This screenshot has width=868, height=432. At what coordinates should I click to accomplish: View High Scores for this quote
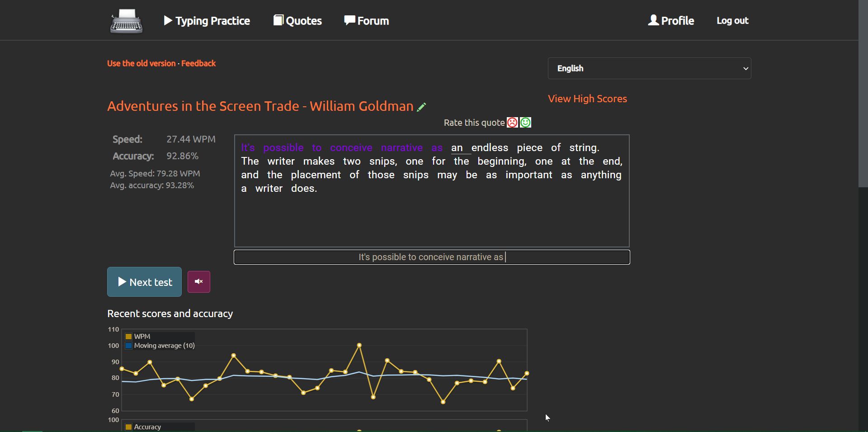click(x=587, y=99)
